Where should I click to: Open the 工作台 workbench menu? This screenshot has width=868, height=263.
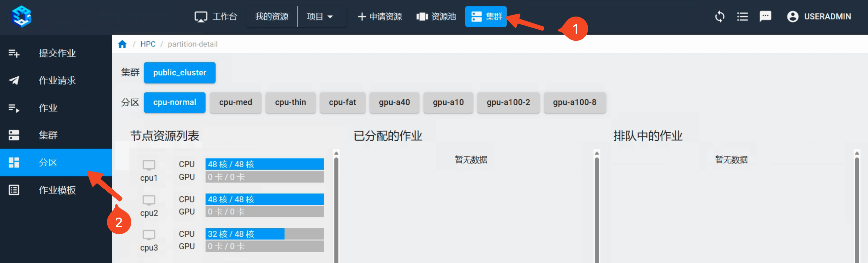(x=216, y=16)
